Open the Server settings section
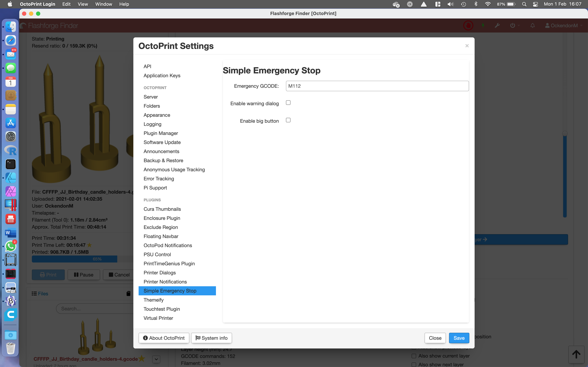 click(150, 96)
